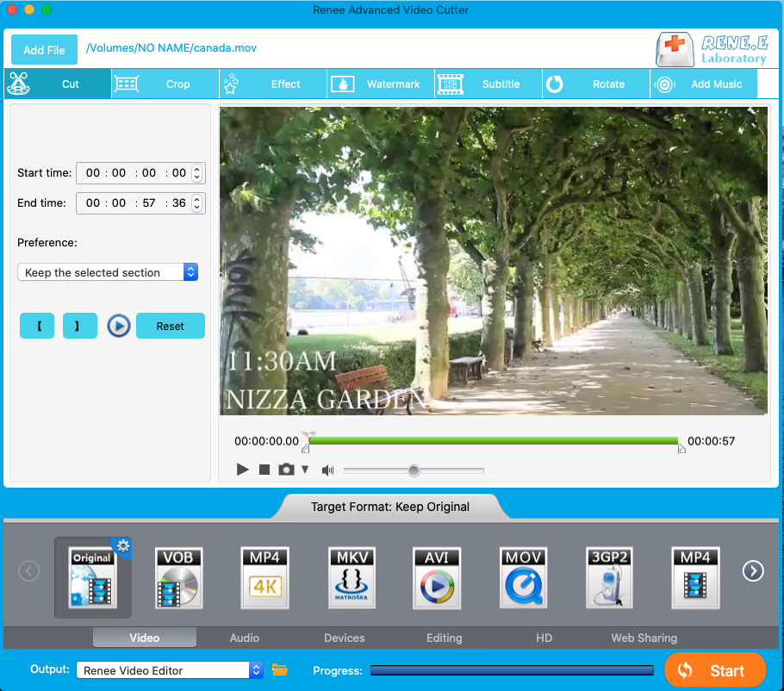The image size is (784, 691).
Task: Click the Start time field
Action: [140, 173]
